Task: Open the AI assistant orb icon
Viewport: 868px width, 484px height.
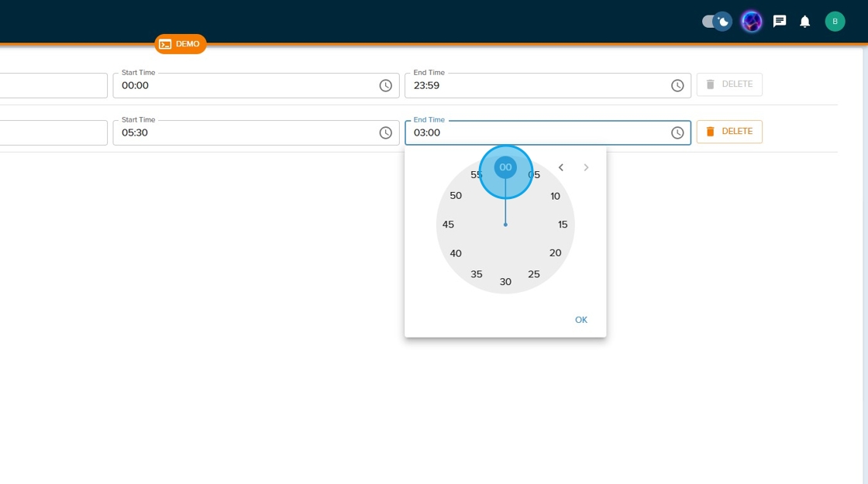Action: 751,22
